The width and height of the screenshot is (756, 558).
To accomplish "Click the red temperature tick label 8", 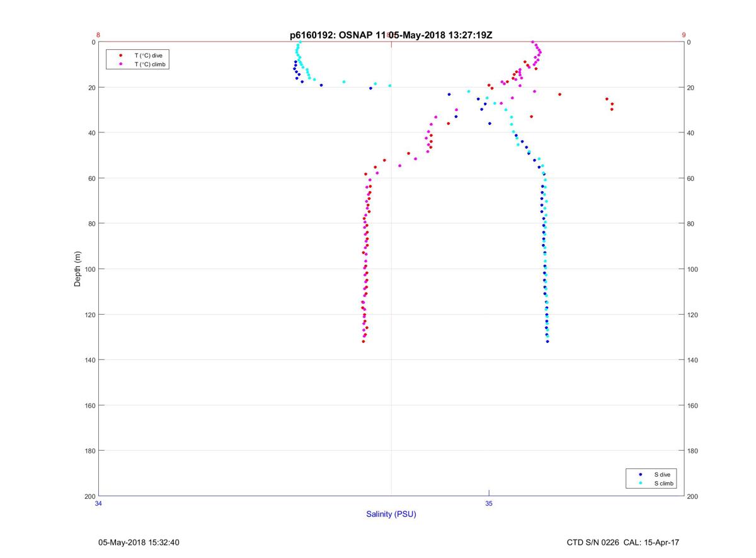I will [x=98, y=35].
